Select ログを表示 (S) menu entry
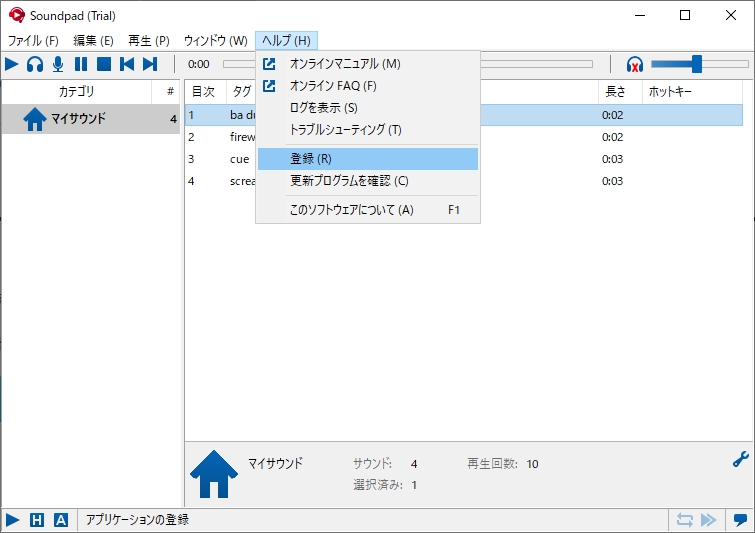 (368, 107)
